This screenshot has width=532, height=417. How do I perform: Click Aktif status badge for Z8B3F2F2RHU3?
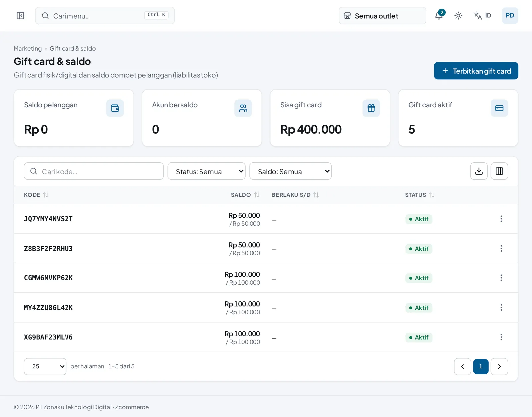pos(419,249)
